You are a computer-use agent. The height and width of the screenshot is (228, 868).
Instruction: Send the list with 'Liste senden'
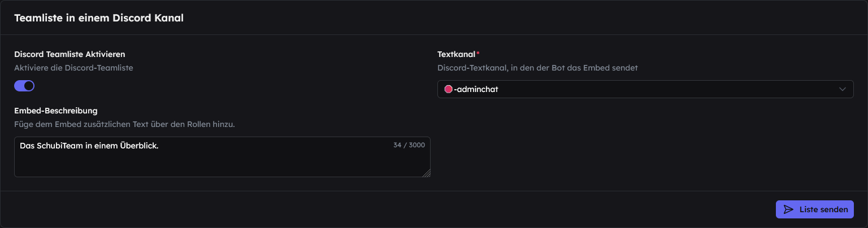(x=815, y=209)
